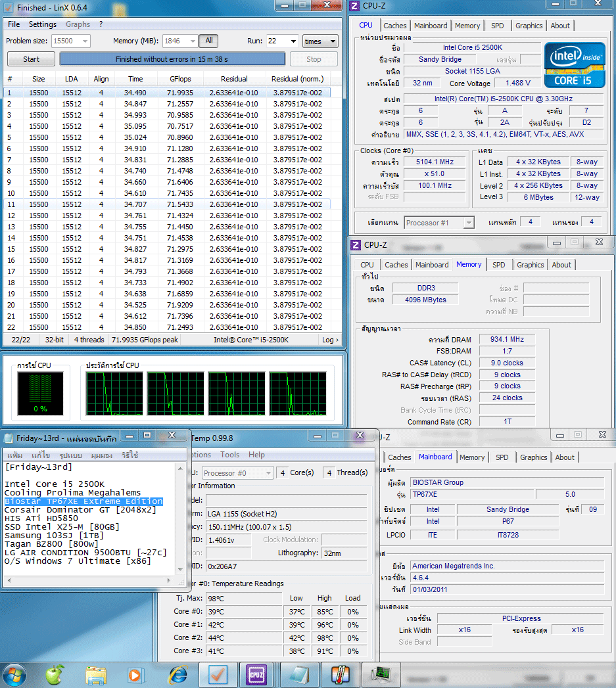Select the Notepad taskbar icon

tap(299, 675)
